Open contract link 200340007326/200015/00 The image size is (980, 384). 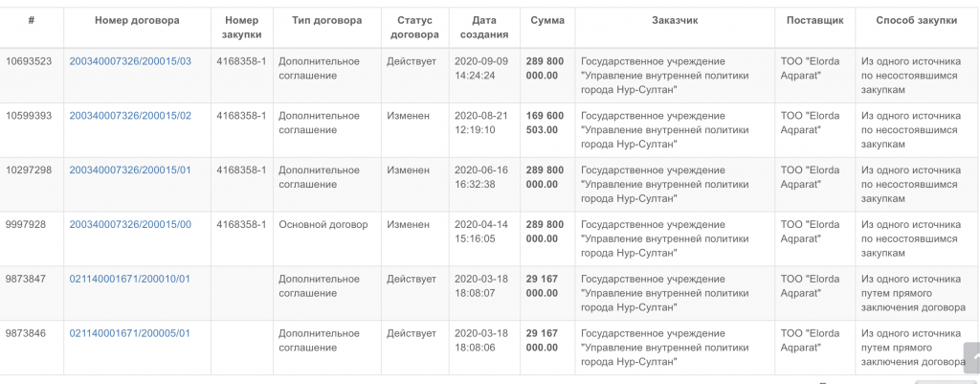point(130,224)
